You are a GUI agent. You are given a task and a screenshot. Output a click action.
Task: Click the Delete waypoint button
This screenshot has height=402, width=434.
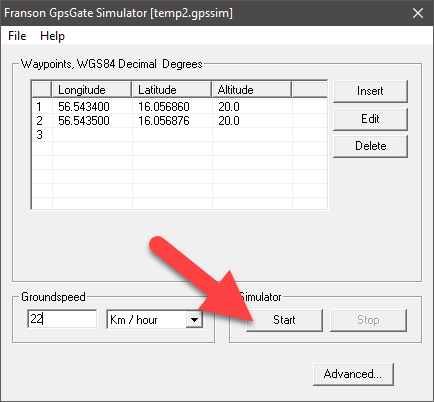tap(370, 146)
